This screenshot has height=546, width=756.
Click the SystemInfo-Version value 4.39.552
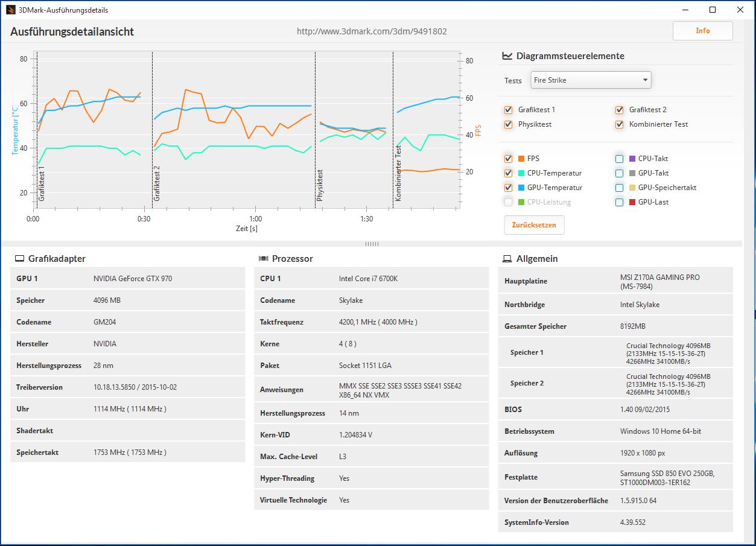click(x=633, y=522)
